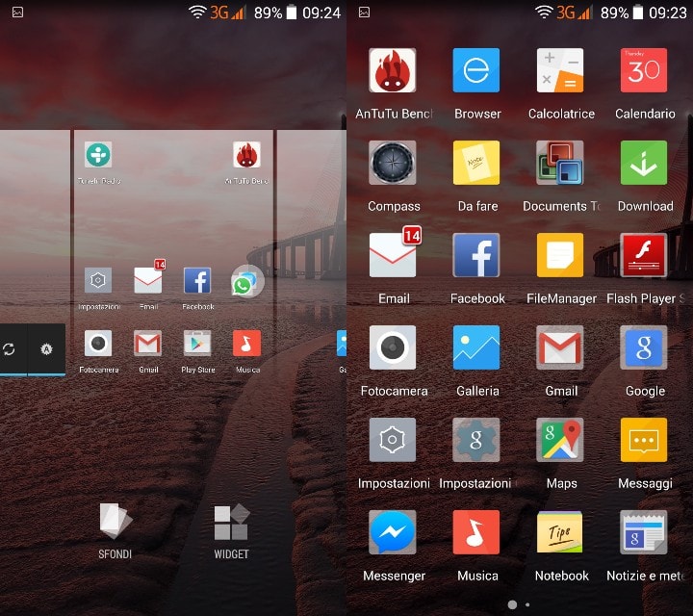Tap the picture notification icon on the 09:23 screen

point(364,12)
